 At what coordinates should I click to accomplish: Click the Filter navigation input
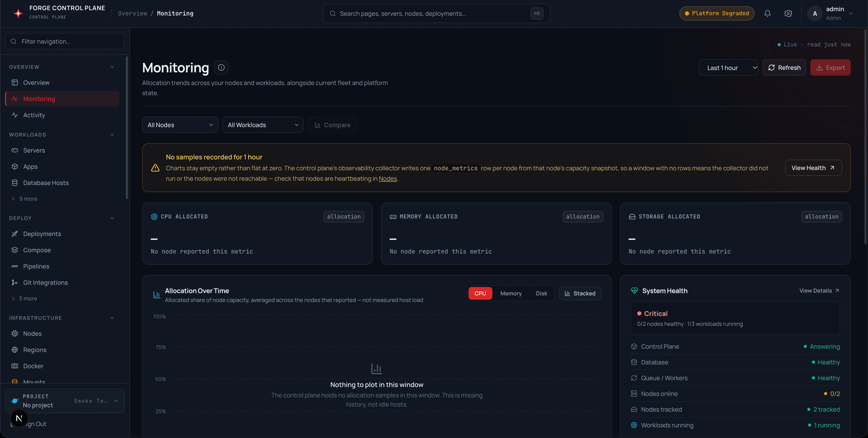[x=65, y=41]
